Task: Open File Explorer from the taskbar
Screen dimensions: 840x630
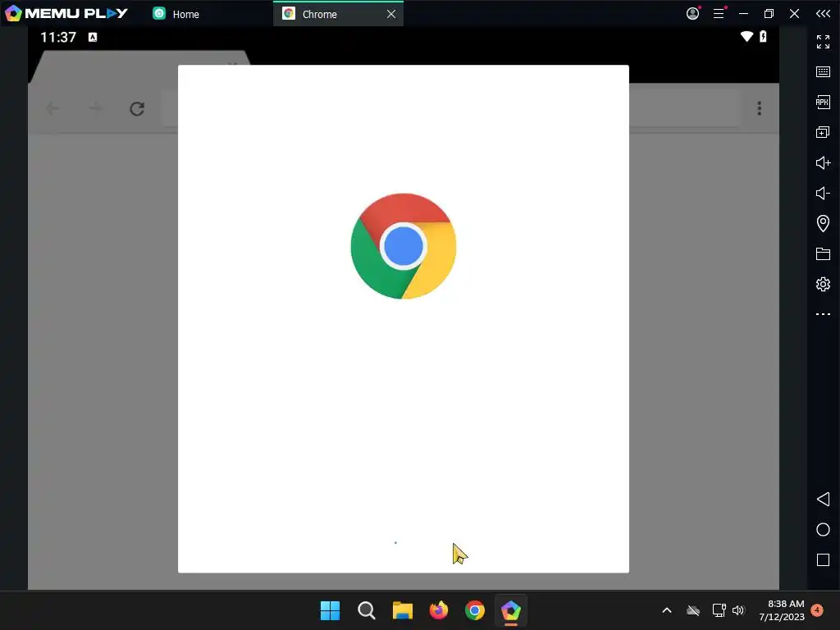Action: coord(402,610)
